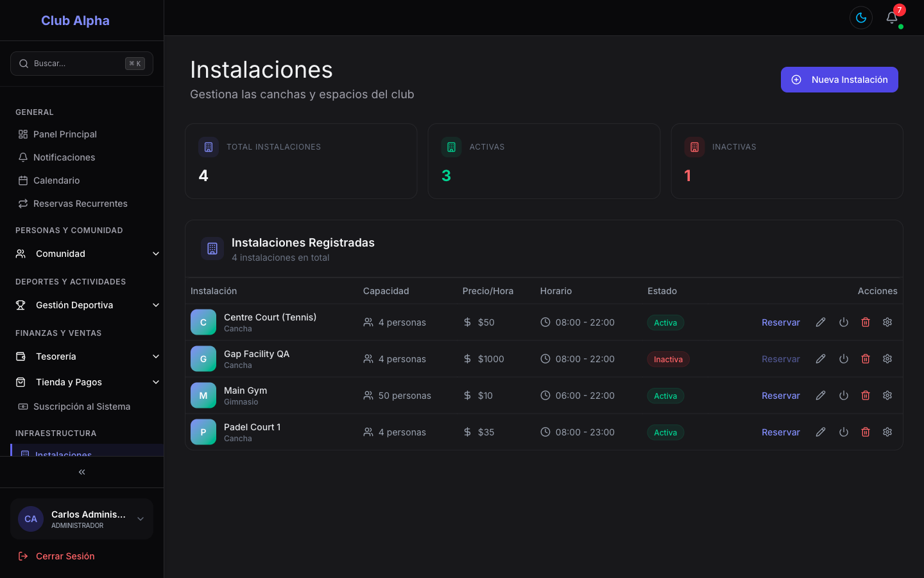Click the Inactivas card icon
The width and height of the screenshot is (924, 578).
pos(694,147)
